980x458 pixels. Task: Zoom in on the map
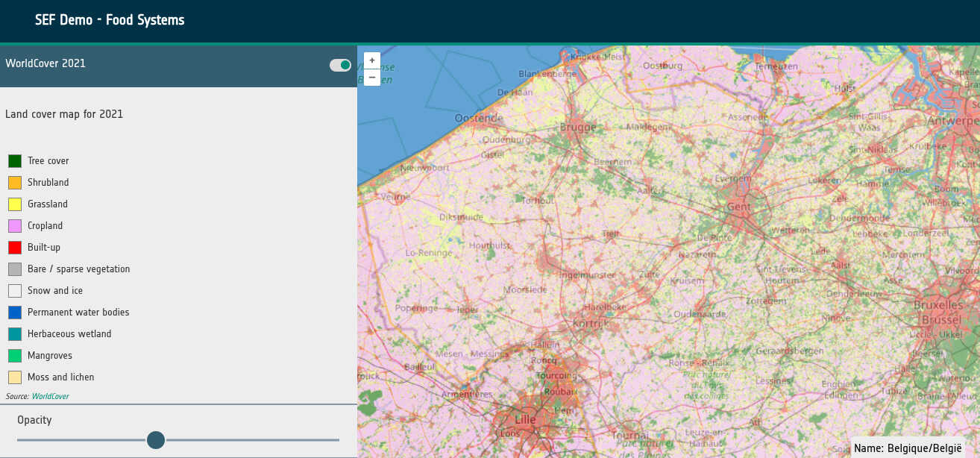click(x=372, y=60)
